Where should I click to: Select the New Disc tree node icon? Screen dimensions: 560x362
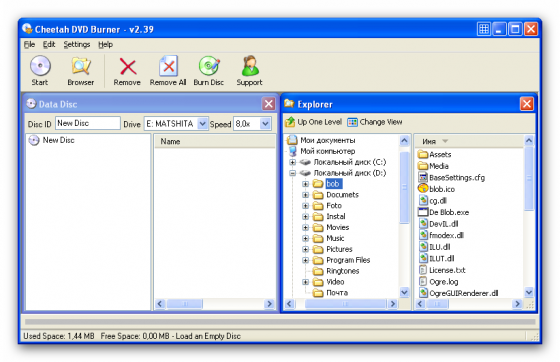point(34,140)
